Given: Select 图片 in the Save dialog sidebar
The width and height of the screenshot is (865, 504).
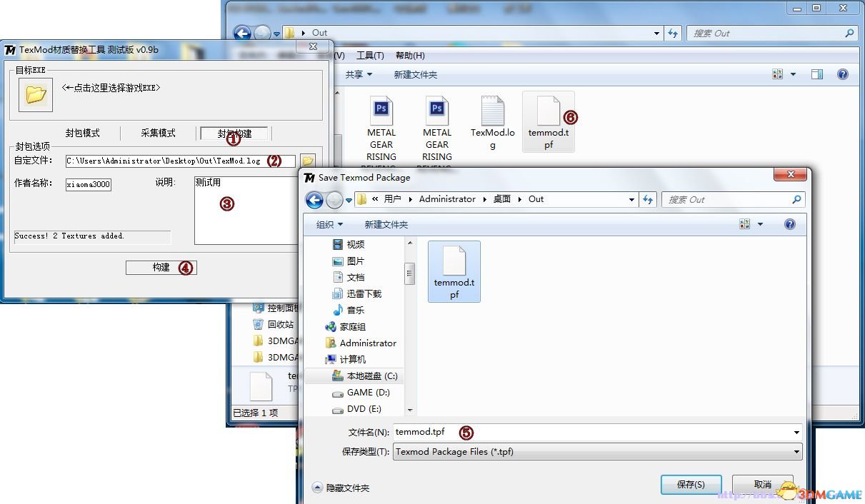Looking at the screenshot, I should (349, 261).
